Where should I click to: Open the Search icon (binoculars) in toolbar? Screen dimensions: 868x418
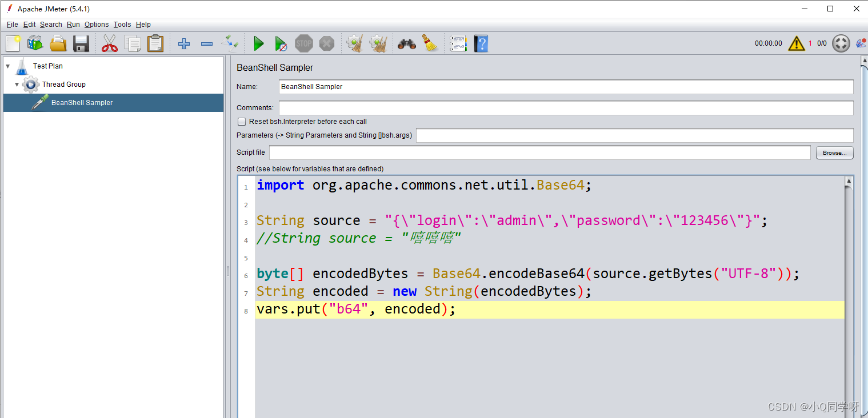tap(407, 43)
